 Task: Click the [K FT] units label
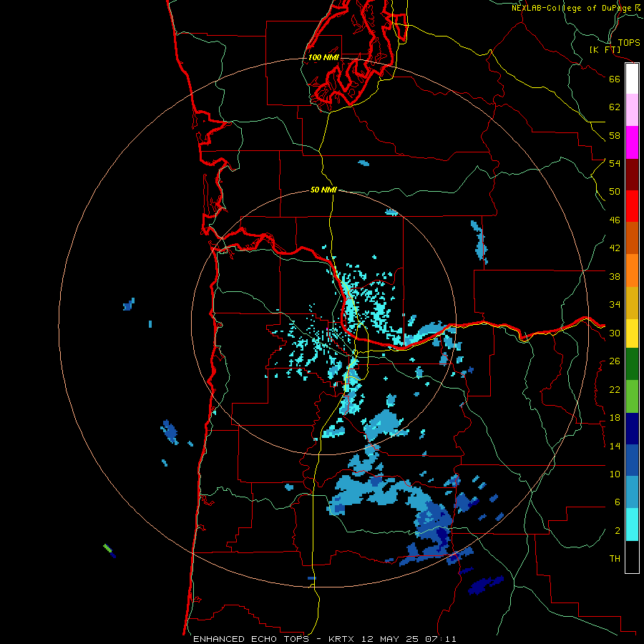coord(605,49)
